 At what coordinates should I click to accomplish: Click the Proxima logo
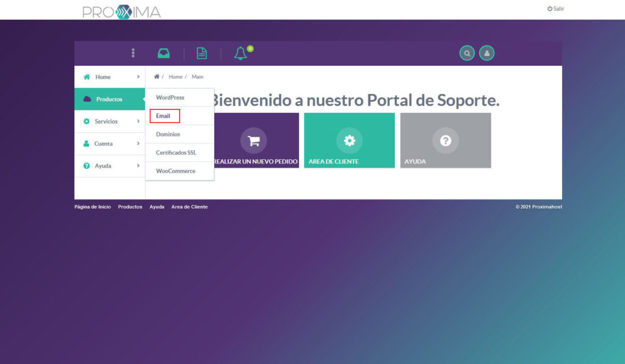point(121,10)
